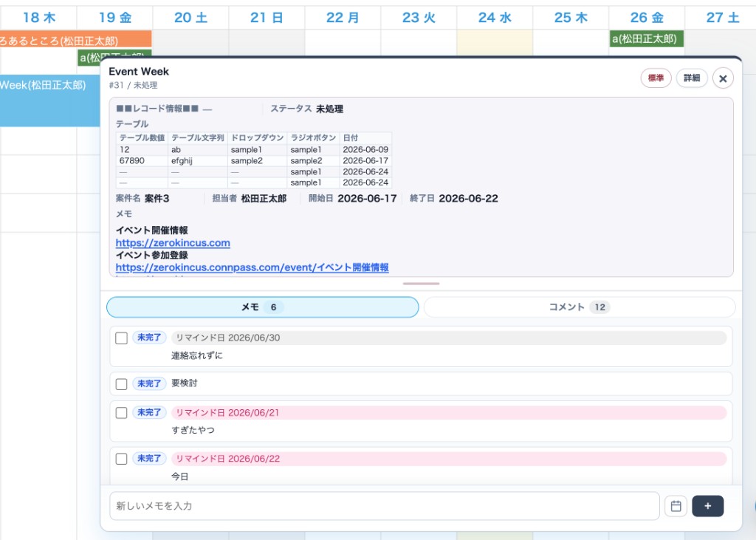Switch popup to 標準 view
Screen dimensions: 756x540
click(x=656, y=78)
